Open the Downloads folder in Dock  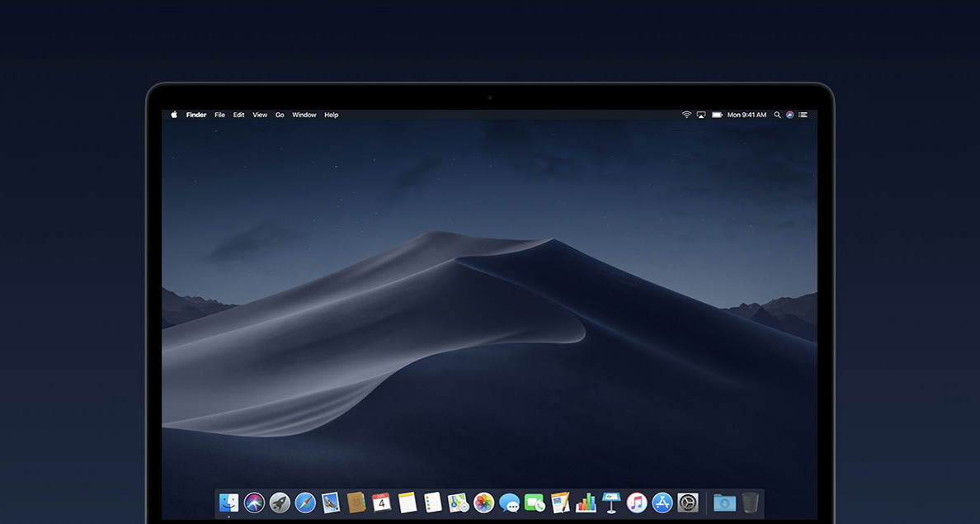click(x=724, y=503)
